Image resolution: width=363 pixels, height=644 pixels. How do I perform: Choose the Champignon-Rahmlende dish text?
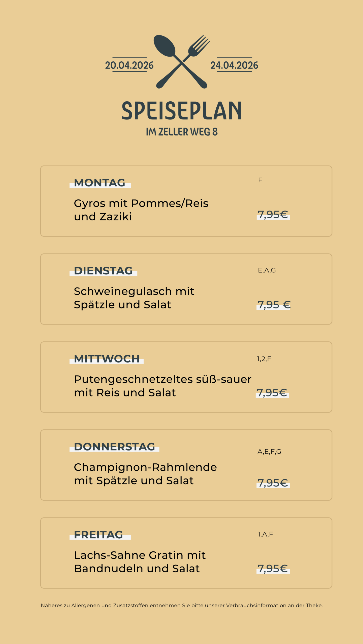coord(145,474)
